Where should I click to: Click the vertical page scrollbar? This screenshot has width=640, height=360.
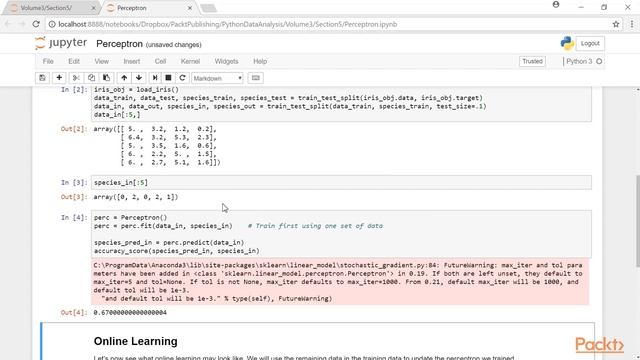pyautogui.click(x=638, y=220)
